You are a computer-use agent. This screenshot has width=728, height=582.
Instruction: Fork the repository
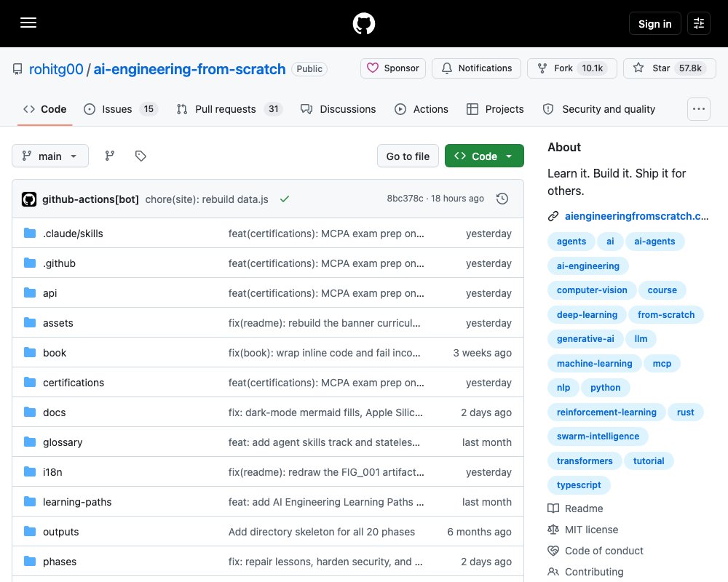coord(572,68)
